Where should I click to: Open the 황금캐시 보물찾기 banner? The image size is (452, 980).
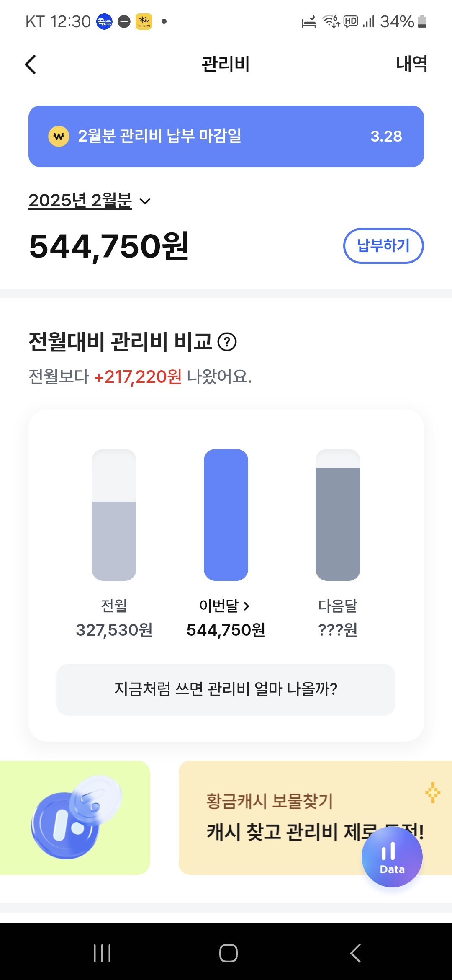click(285, 817)
